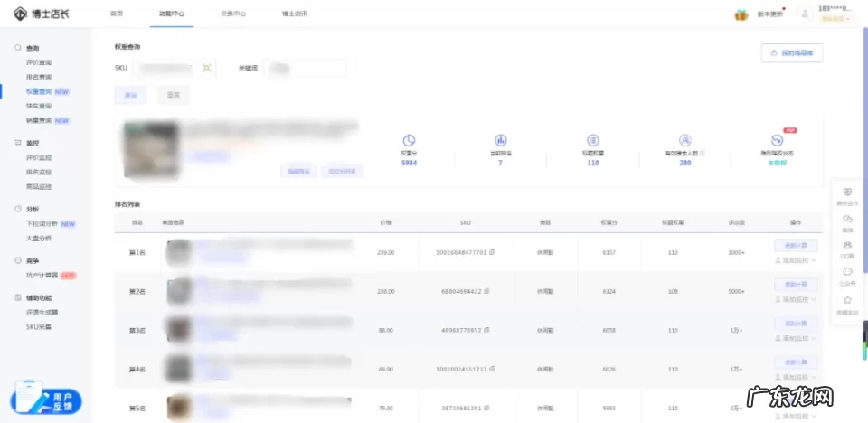This screenshot has height=423, width=868.
Task: Click the user avatar icon
Action: [x=804, y=14]
